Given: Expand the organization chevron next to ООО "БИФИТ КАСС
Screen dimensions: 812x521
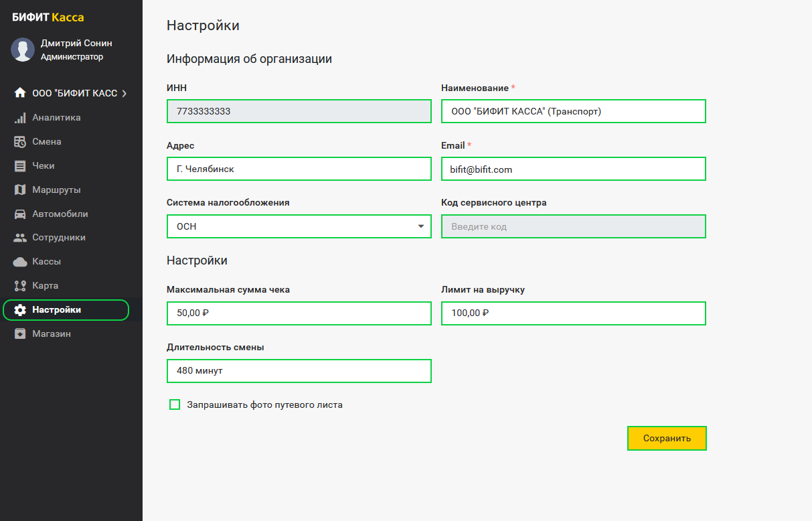Looking at the screenshot, I should click(124, 94).
